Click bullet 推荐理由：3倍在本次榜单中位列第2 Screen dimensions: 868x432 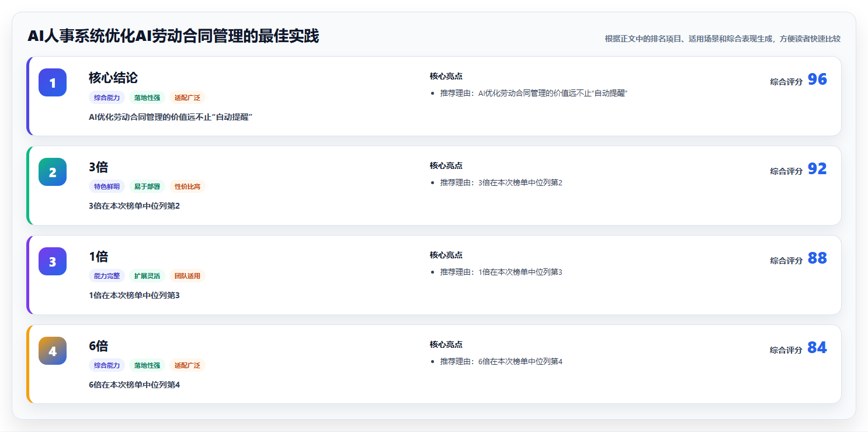(x=501, y=183)
